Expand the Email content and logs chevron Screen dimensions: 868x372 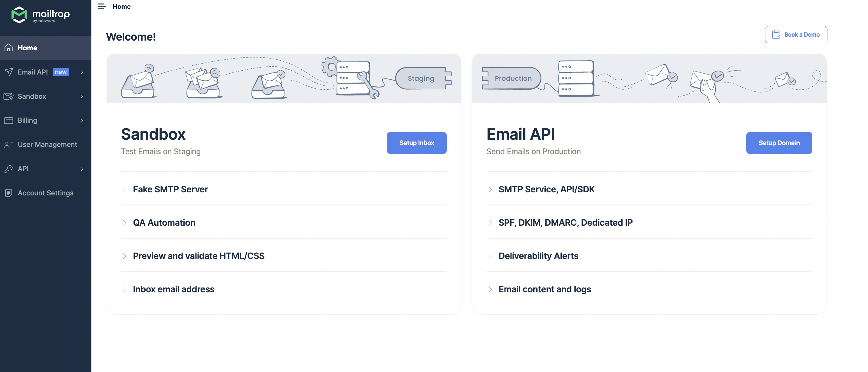pos(490,289)
